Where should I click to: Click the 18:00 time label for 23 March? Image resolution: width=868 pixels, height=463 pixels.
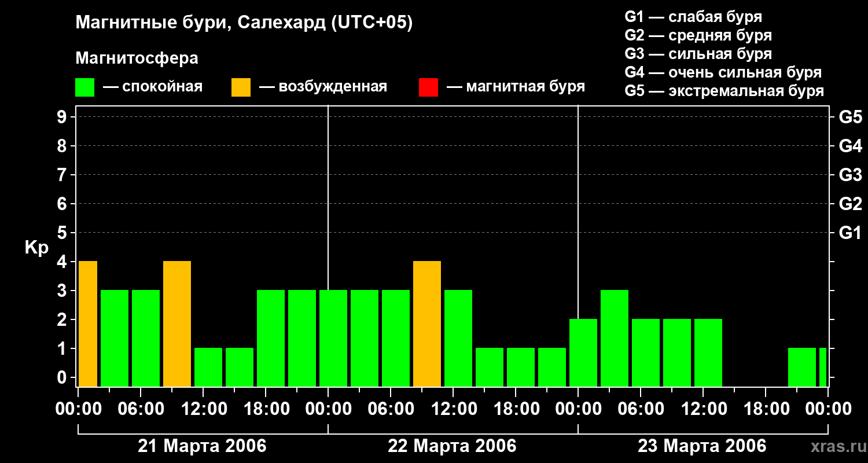[766, 409]
